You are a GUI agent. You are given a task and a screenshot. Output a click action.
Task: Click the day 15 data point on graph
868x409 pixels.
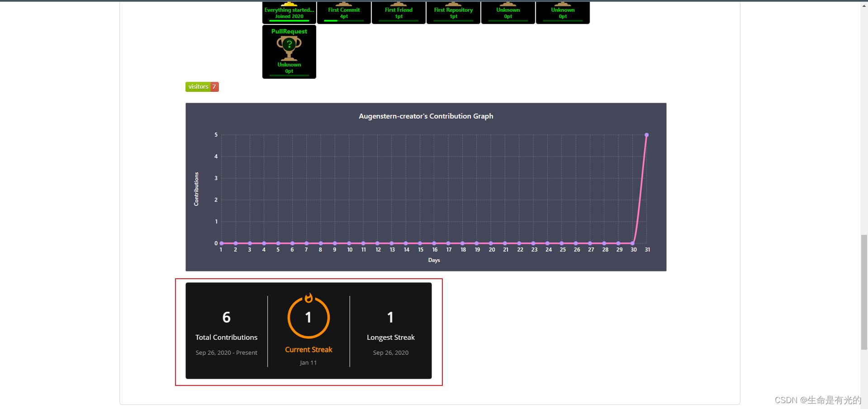[x=420, y=243]
